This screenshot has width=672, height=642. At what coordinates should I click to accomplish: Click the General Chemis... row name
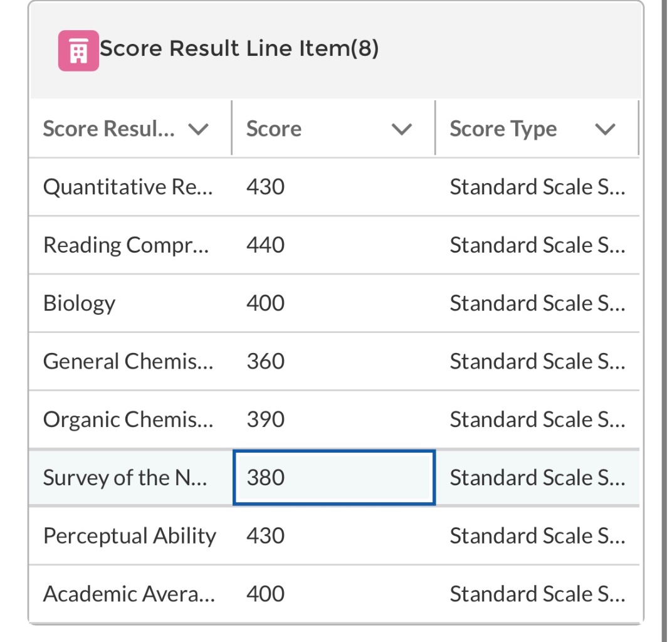tap(128, 361)
